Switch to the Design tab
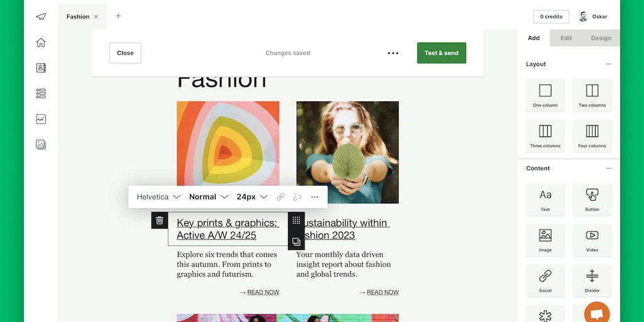 (x=601, y=38)
